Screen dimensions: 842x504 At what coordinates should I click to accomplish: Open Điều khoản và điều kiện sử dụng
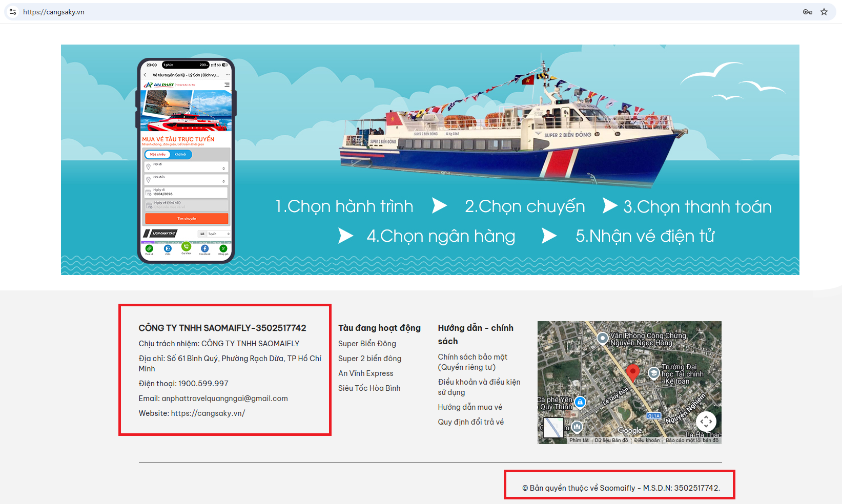pyautogui.click(x=479, y=387)
